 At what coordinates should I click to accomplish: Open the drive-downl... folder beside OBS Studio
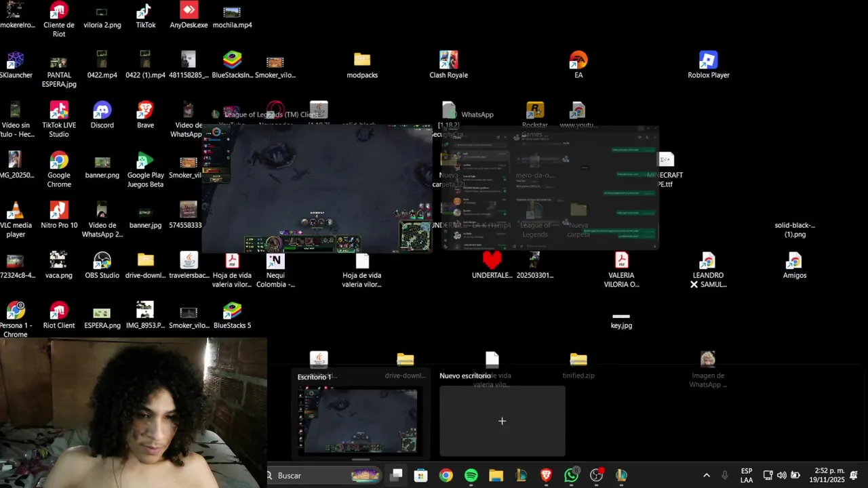145,266
